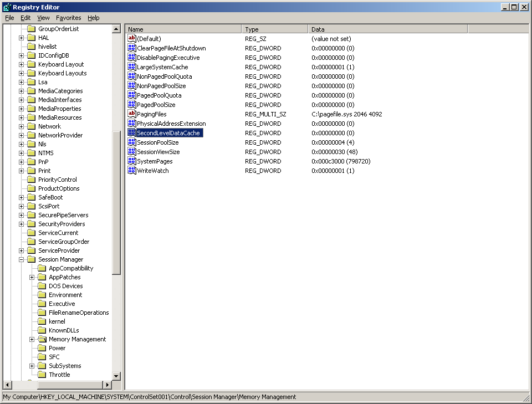
Task: Expand the Memory Management tree node
Action: (32, 339)
